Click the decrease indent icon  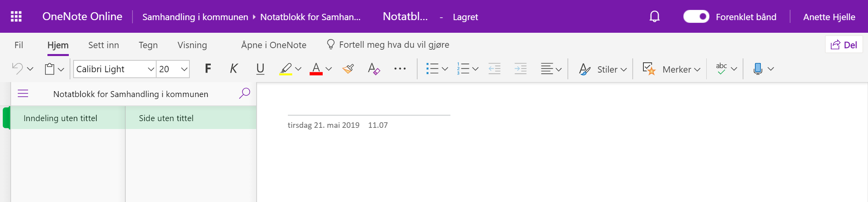(495, 69)
